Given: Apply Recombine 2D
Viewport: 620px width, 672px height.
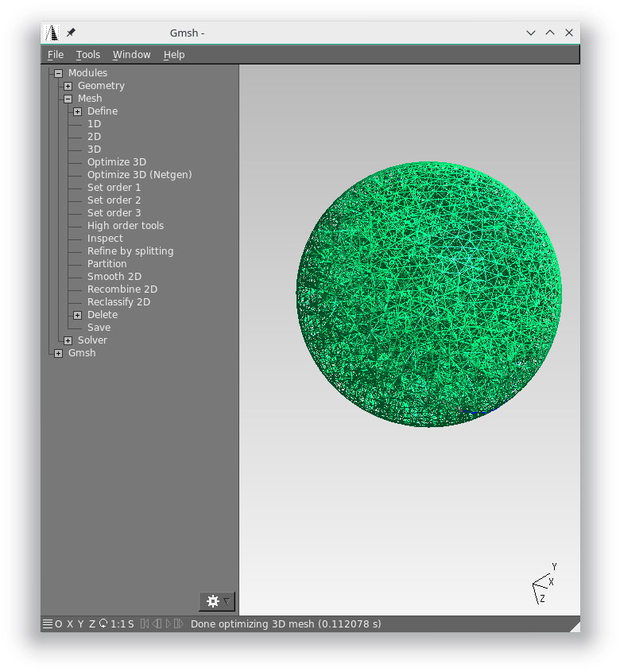Looking at the screenshot, I should coord(122,289).
